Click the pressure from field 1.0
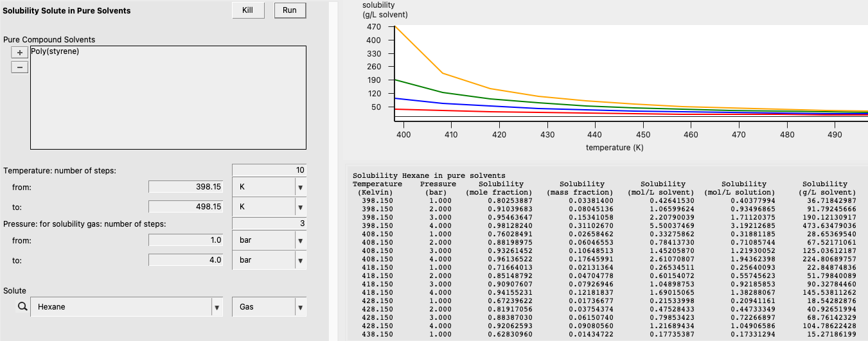 (x=186, y=240)
